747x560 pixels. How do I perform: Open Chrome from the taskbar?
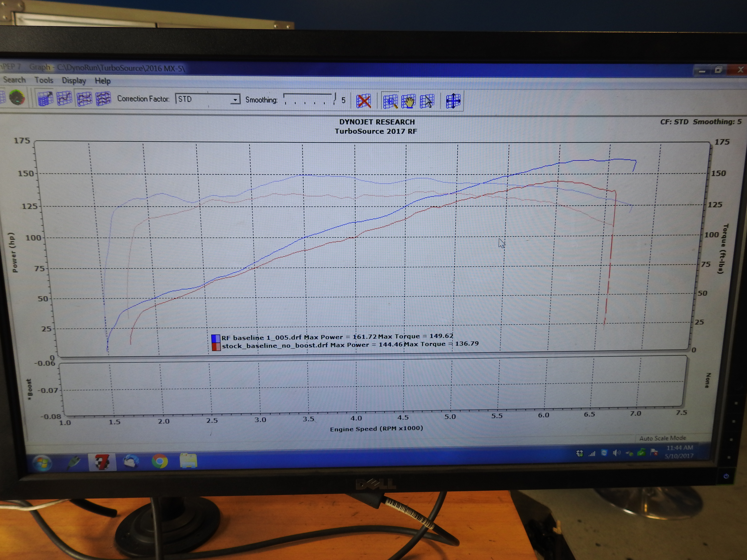[x=160, y=461]
